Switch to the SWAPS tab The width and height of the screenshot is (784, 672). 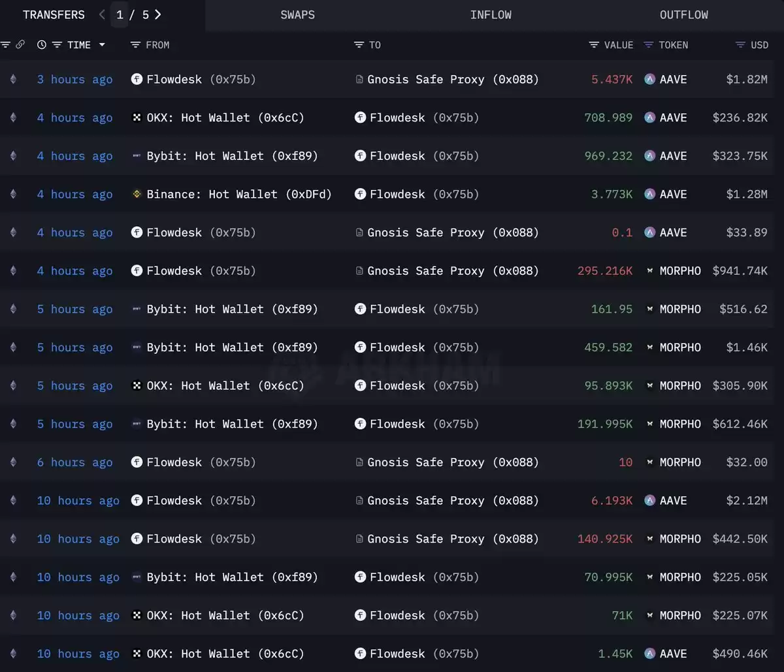pyautogui.click(x=297, y=14)
